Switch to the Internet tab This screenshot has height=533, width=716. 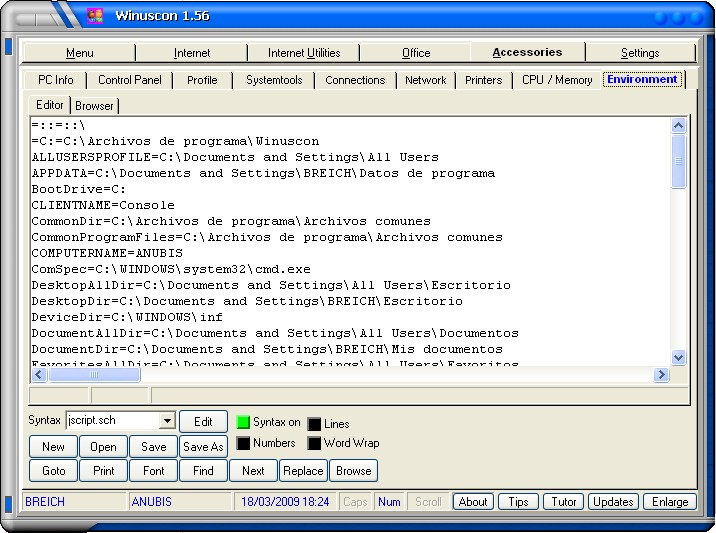tap(192, 53)
